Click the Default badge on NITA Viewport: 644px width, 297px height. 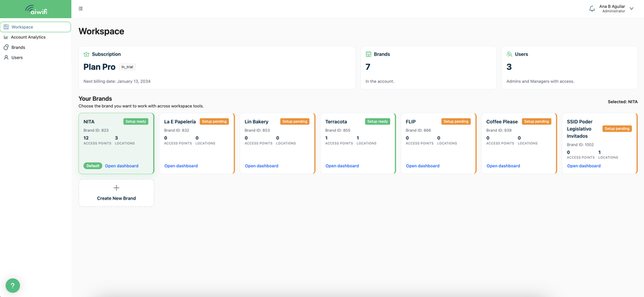(x=93, y=166)
